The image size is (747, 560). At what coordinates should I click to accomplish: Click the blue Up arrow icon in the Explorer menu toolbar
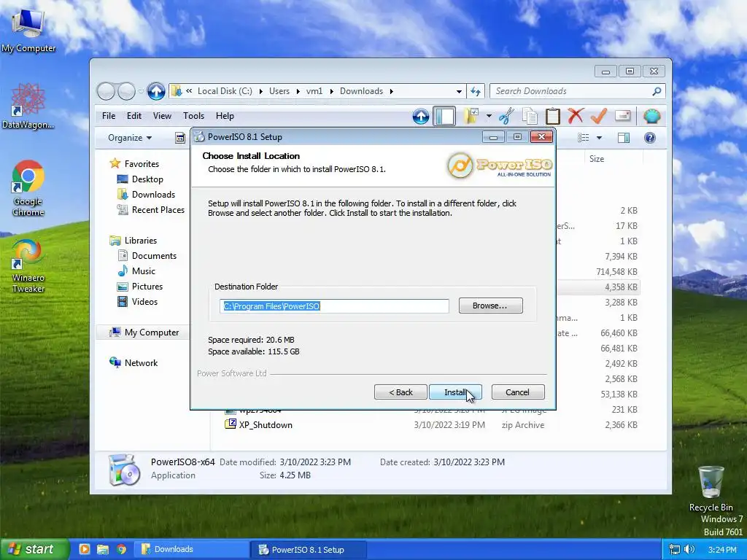[x=421, y=116]
